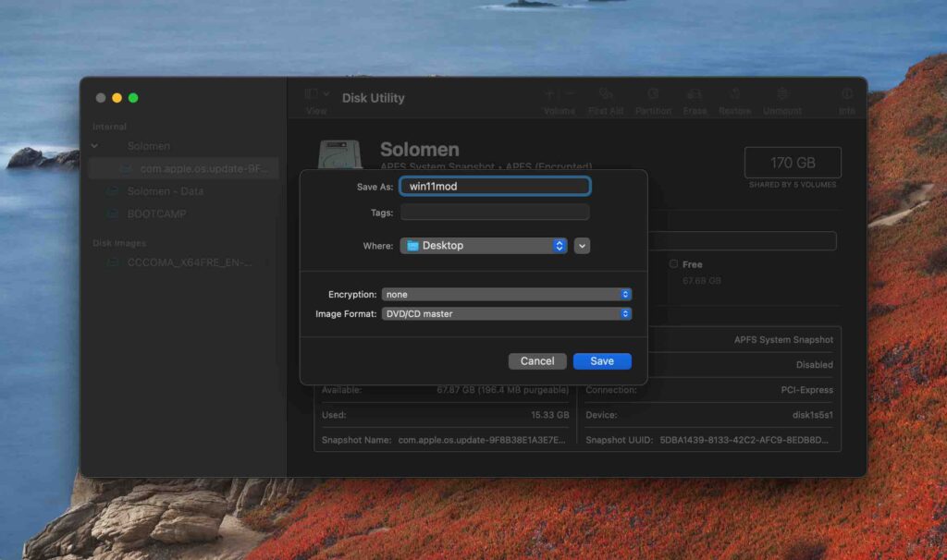The width and height of the screenshot is (947, 560).
Task: Click the Snapshot Name value
Action: click(482, 440)
